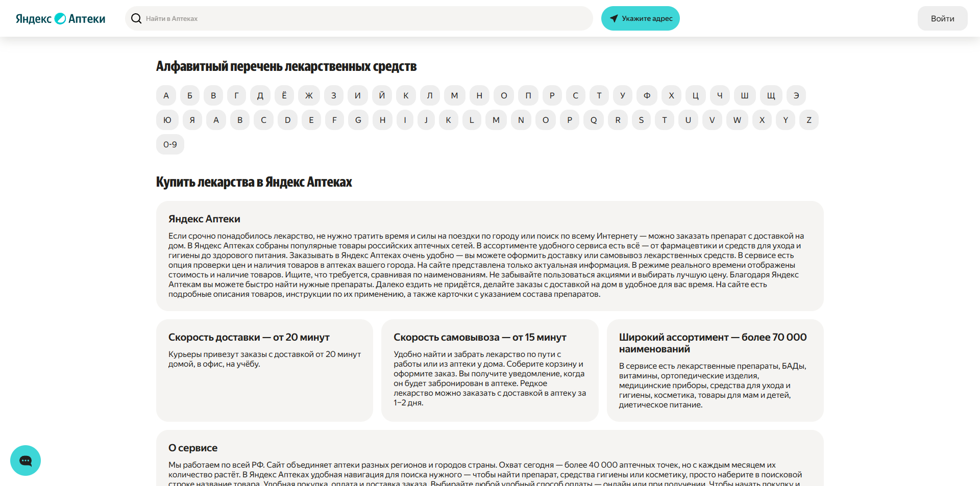Pick the Cyrillic letter Я
Screen dimensions: 980x486
[x=192, y=120]
